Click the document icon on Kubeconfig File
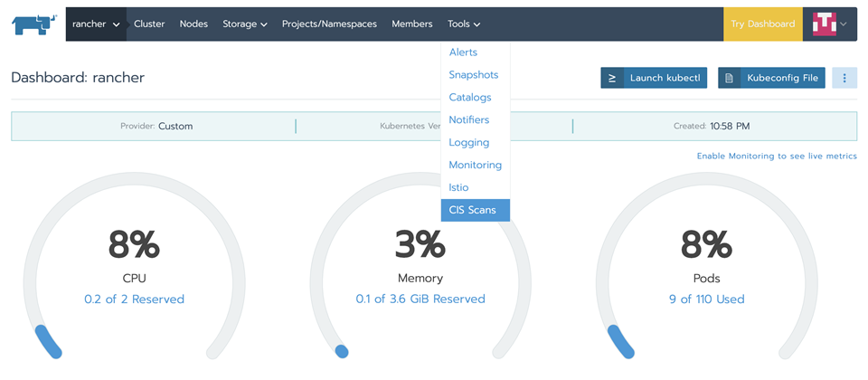The height and width of the screenshot is (380, 868). 729,78
